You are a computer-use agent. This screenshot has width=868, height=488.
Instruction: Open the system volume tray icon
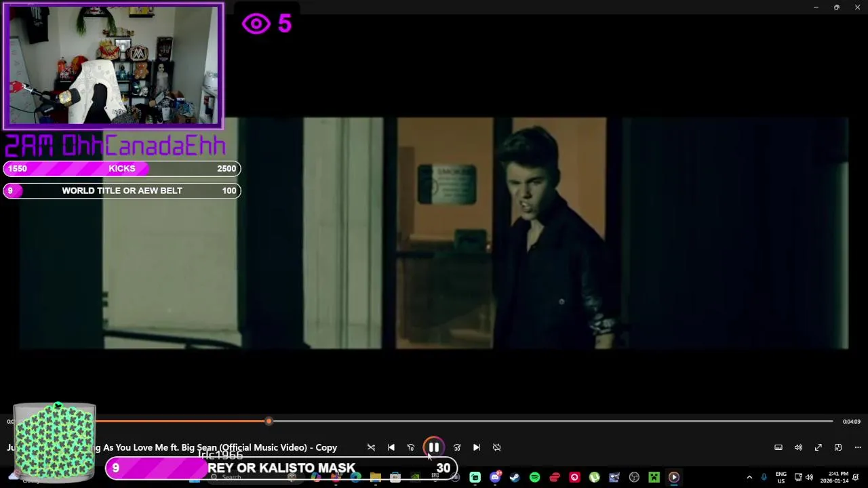[809, 477]
